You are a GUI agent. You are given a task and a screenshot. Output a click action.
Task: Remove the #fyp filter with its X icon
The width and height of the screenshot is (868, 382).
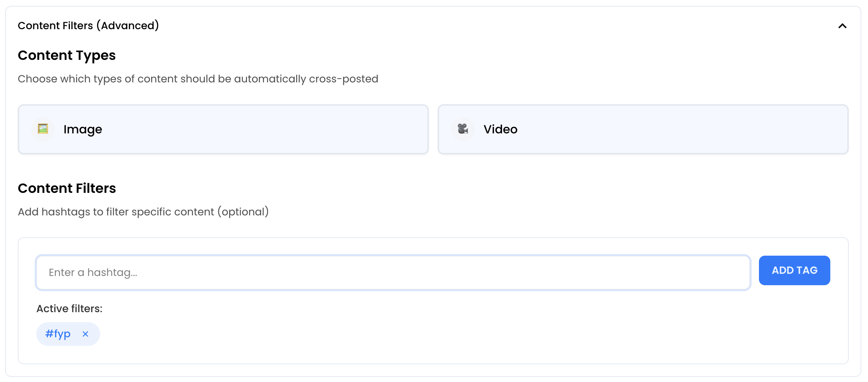pyautogui.click(x=85, y=334)
